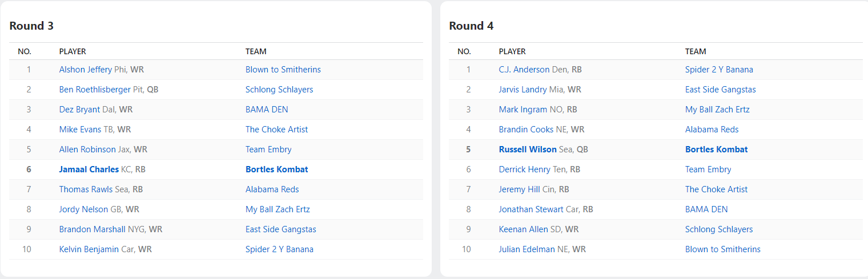The width and height of the screenshot is (868, 279).
Task: View Derrick Henry player profile
Action: 524,169
